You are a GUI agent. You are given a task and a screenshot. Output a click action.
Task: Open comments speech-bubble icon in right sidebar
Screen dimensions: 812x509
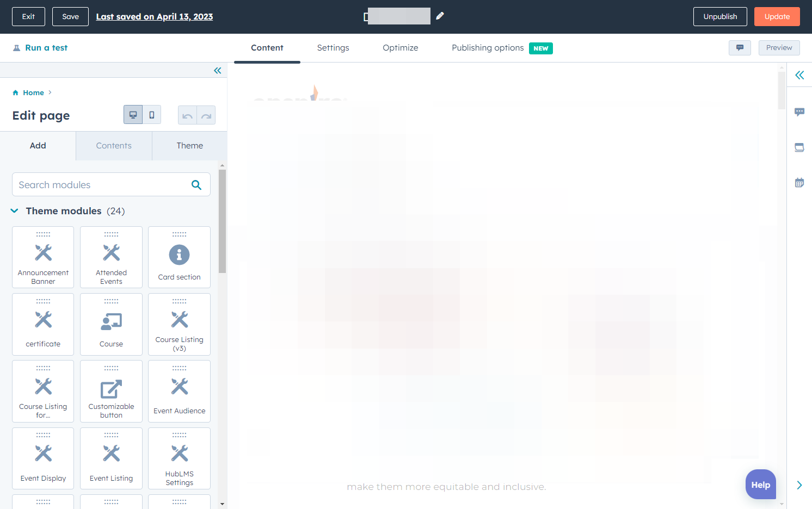coord(799,112)
